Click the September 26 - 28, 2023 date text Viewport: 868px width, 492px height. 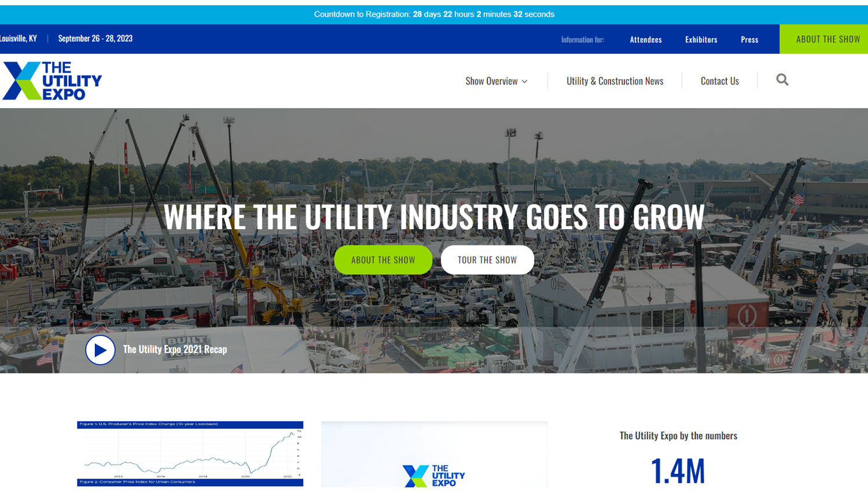coord(95,39)
